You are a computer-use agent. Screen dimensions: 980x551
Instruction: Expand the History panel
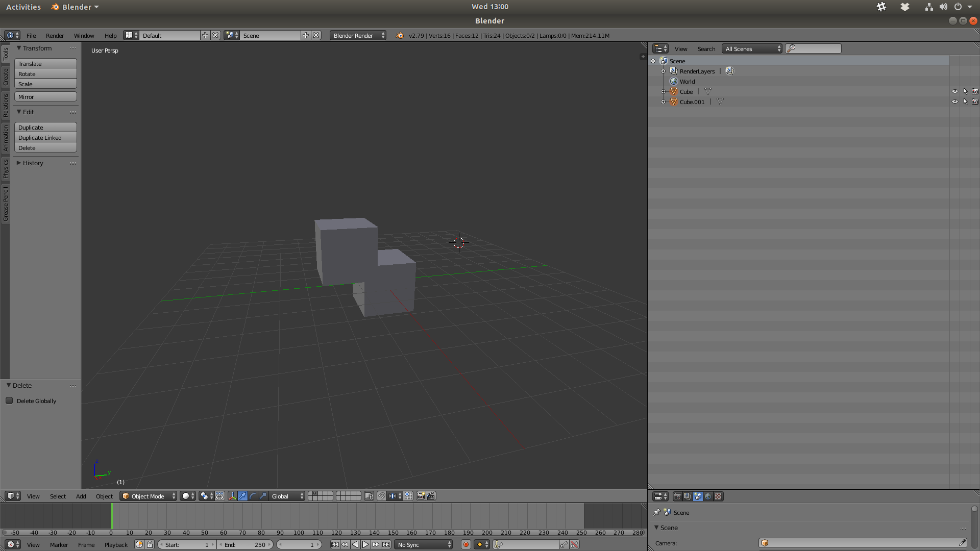click(33, 163)
